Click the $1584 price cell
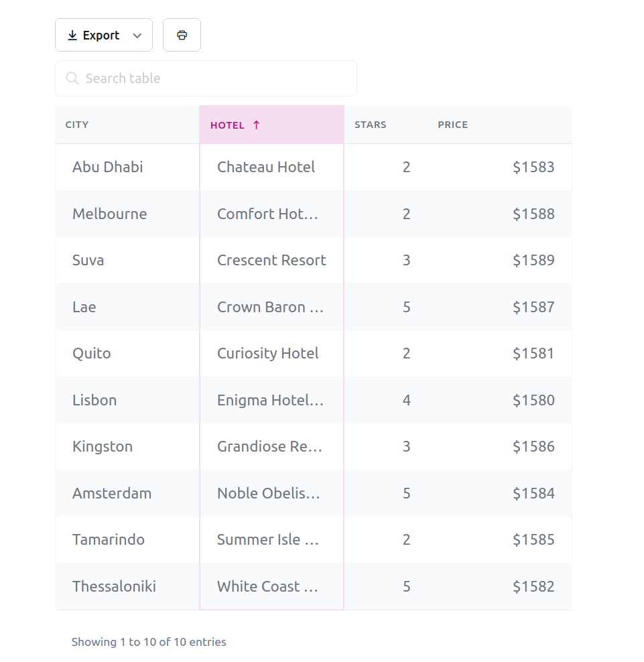The height and width of the screenshot is (662, 644). coord(499,493)
